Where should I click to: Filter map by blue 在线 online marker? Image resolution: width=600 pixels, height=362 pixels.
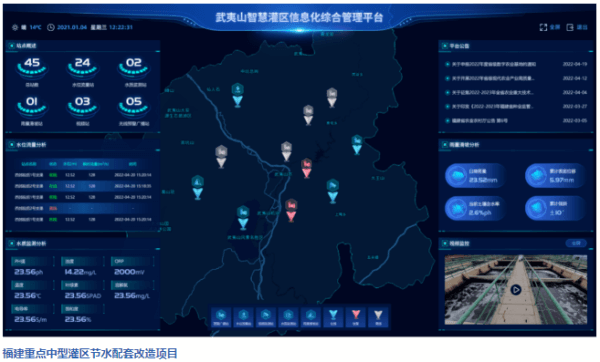[333, 315]
